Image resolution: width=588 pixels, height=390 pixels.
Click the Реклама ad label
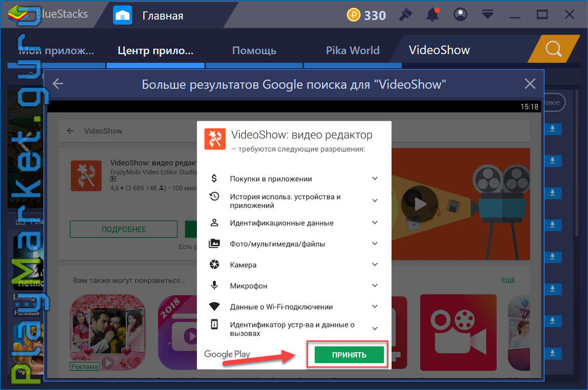pyautogui.click(x=85, y=366)
